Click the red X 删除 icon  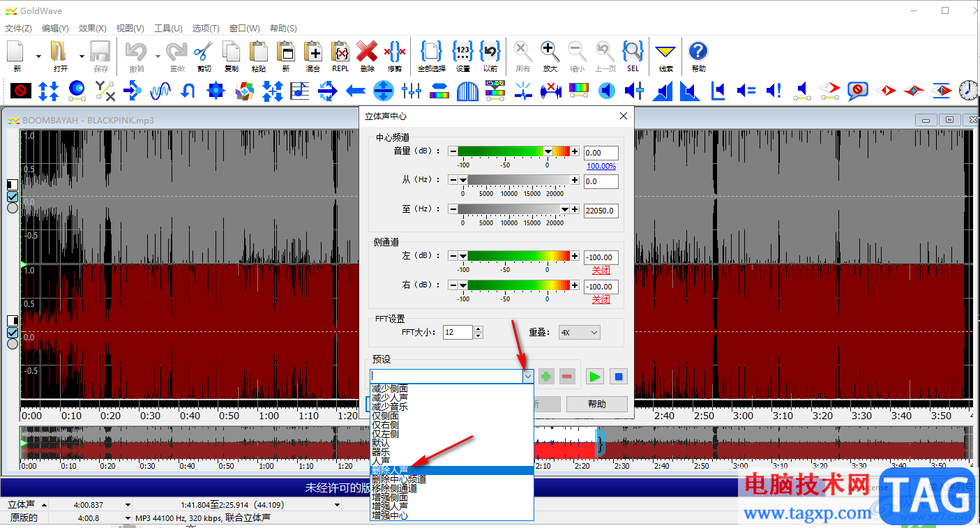click(367, 52)
